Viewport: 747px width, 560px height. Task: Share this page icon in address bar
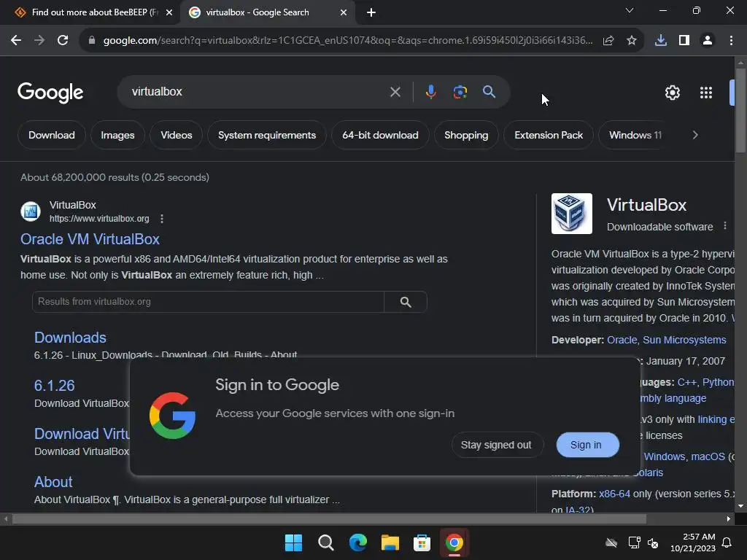click(608, 41)
